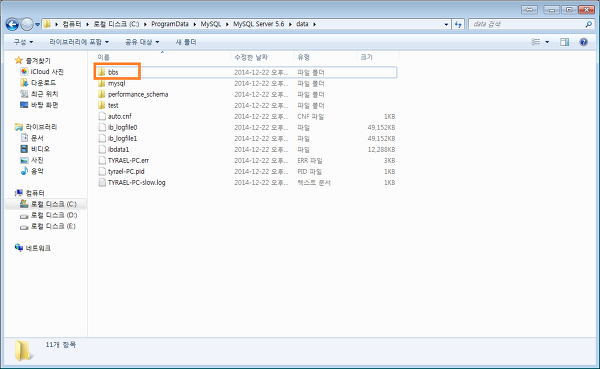Click the search magnifier icon
This screenshot has width=600, height=369.
(589, 24)
